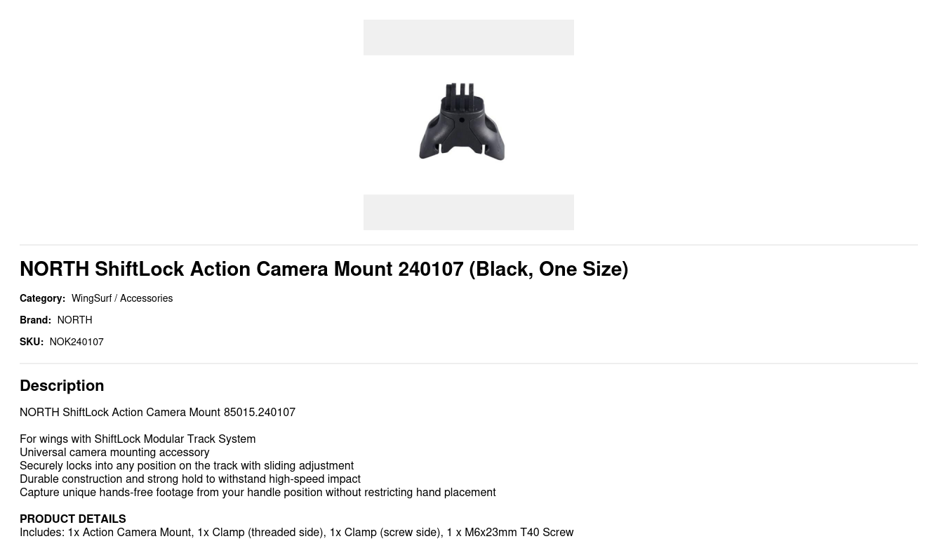The width and height of the screenshot is (932, 560).
Task: Click the Universal camera mounting accessory line
Action: coord(114,452)
